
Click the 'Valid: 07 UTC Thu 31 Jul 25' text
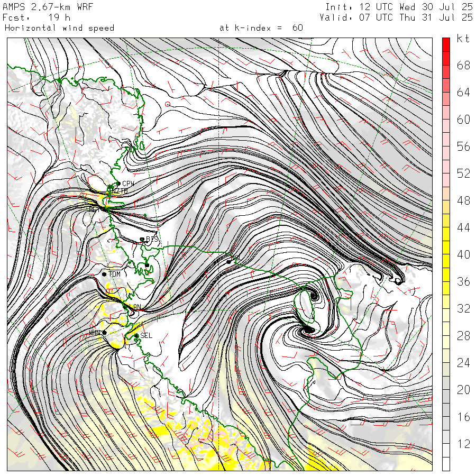[396, 17]
